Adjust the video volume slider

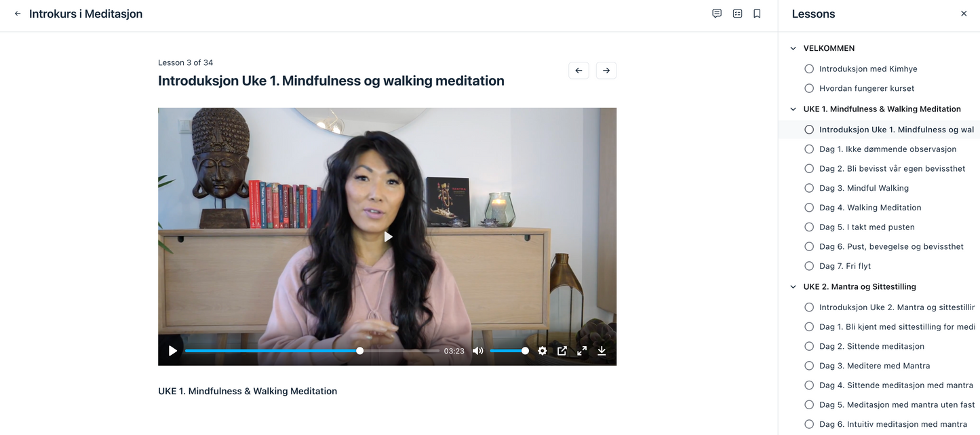click(x=509, y=351)
